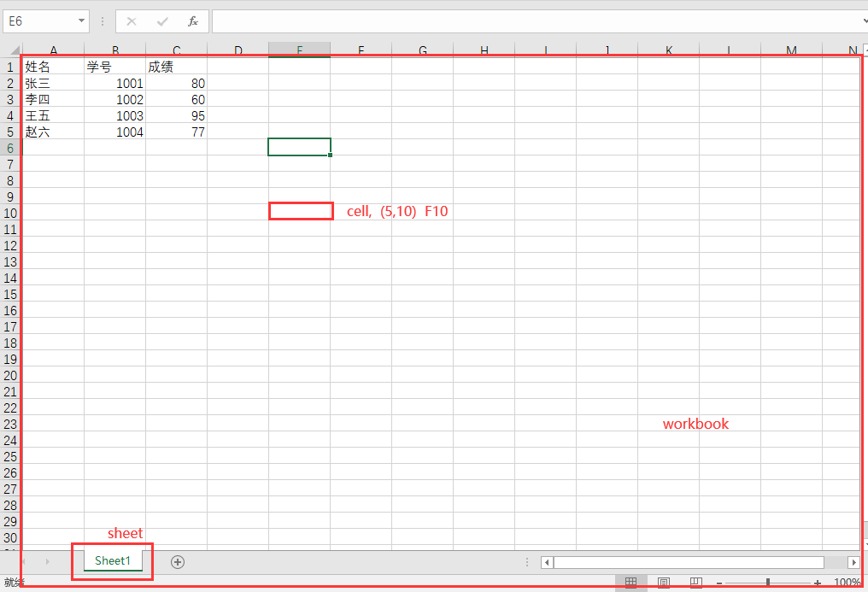Click the 100% zoom level button
868x592 pixels.
click(x=847, y=583)
